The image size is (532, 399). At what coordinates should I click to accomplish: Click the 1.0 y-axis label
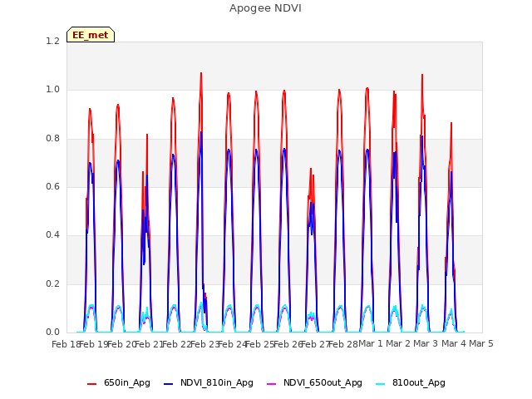52,90
